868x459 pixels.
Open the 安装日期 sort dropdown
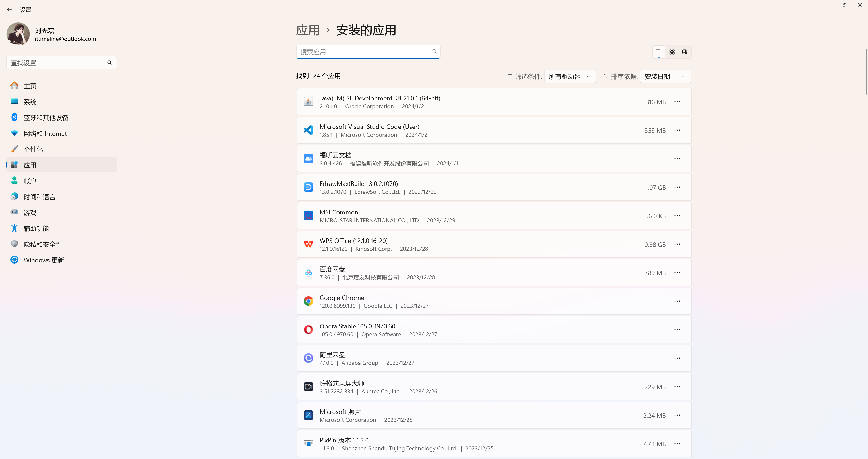tap(665, 76)
